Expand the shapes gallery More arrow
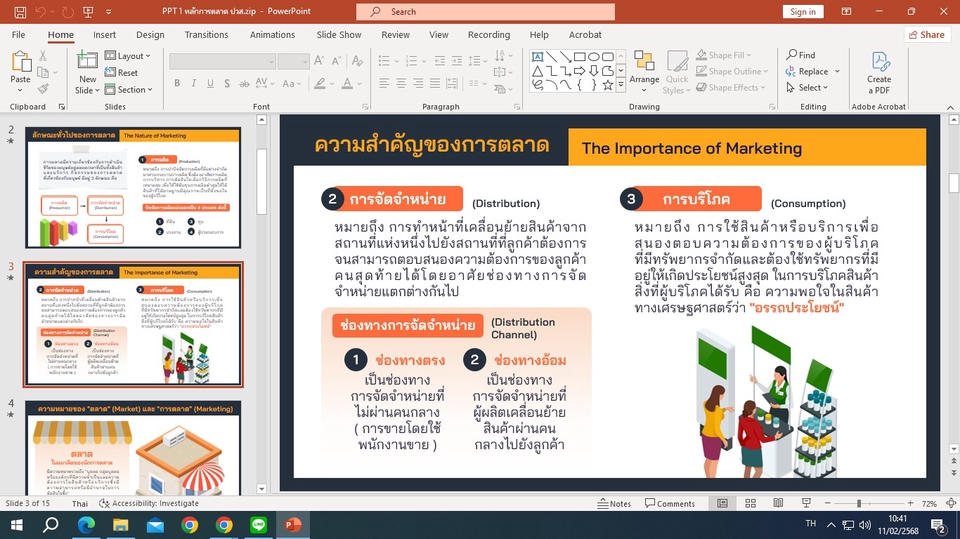 tap(621, 86)
